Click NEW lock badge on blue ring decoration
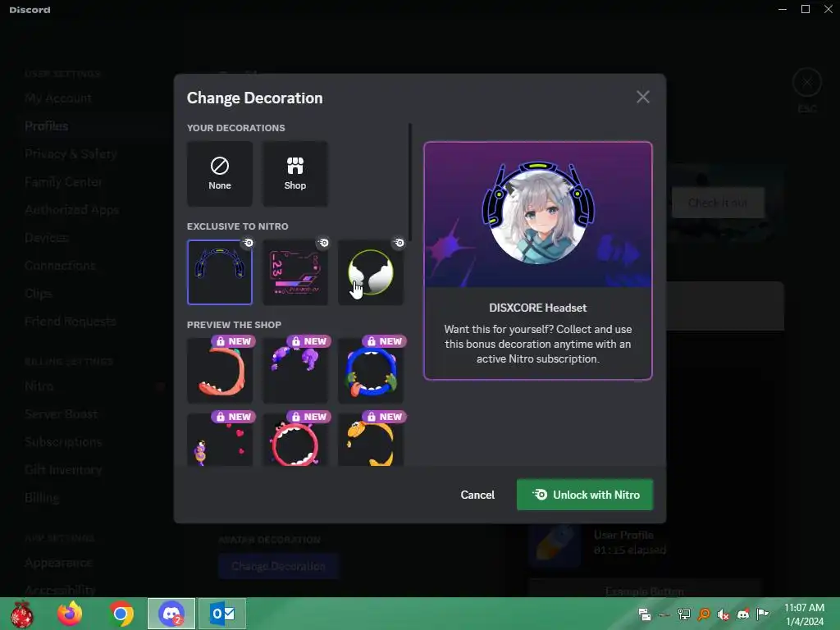The height and width of the screenshot is (630, 840). pyautogui.click(x=384, y=341)
